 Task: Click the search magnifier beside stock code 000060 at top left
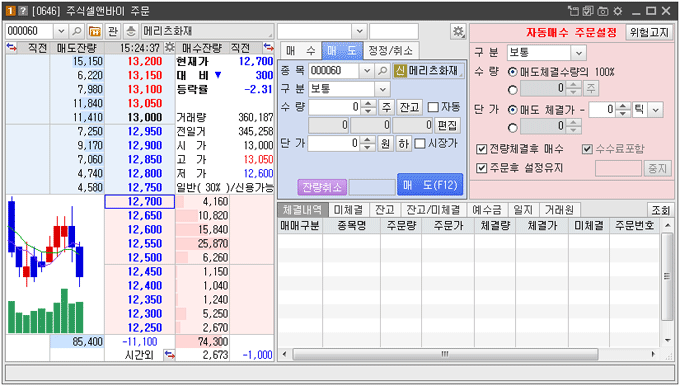[76, 31]
